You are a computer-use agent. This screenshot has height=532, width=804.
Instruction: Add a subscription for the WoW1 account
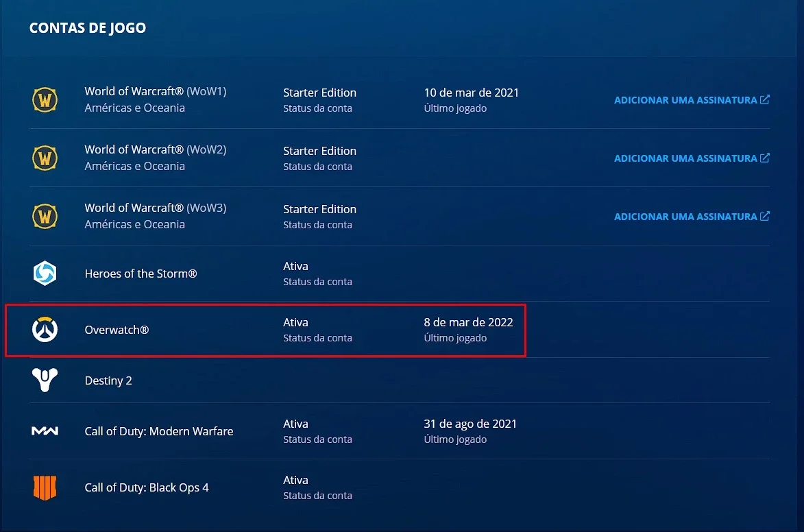(692, 100)
